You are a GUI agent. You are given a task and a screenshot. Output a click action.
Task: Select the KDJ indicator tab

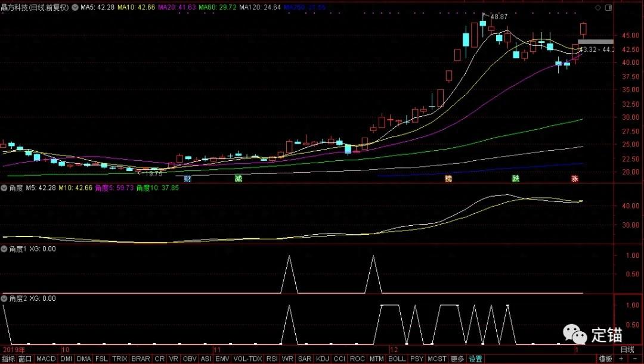point(323,359)
